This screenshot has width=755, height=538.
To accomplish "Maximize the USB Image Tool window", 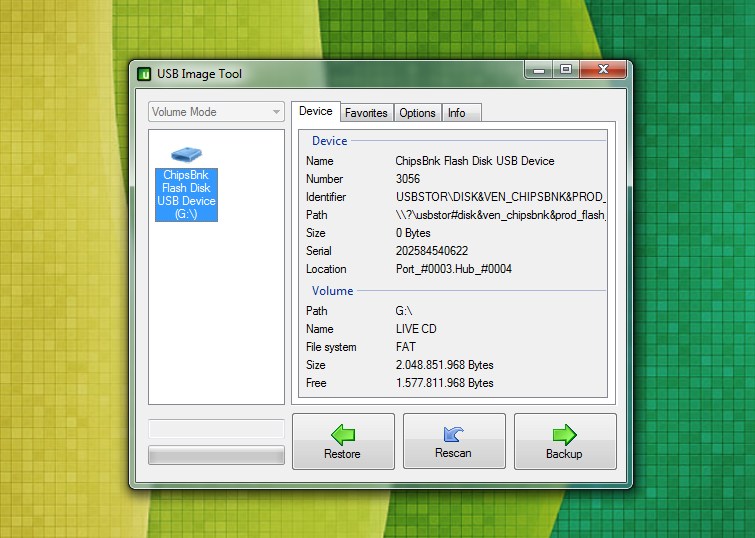I will point(566,69).
